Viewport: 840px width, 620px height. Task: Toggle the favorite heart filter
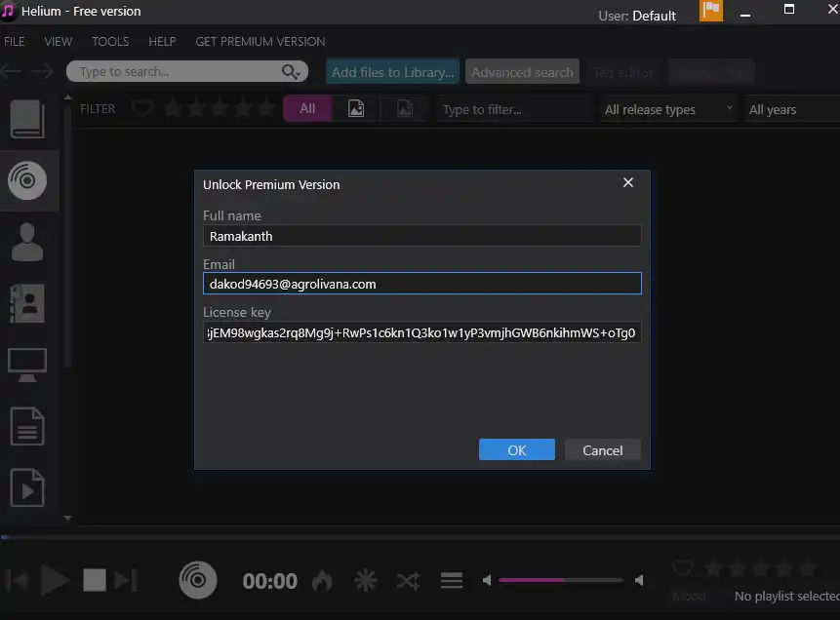(142, 109)
